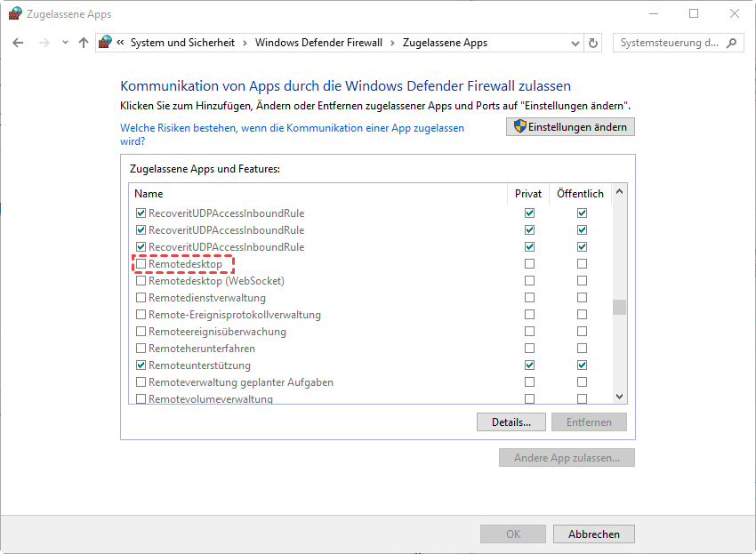This screenshot has width=756, height=554.
Task: Toggle Remotedesktop name checkbox
Action: 141,264
